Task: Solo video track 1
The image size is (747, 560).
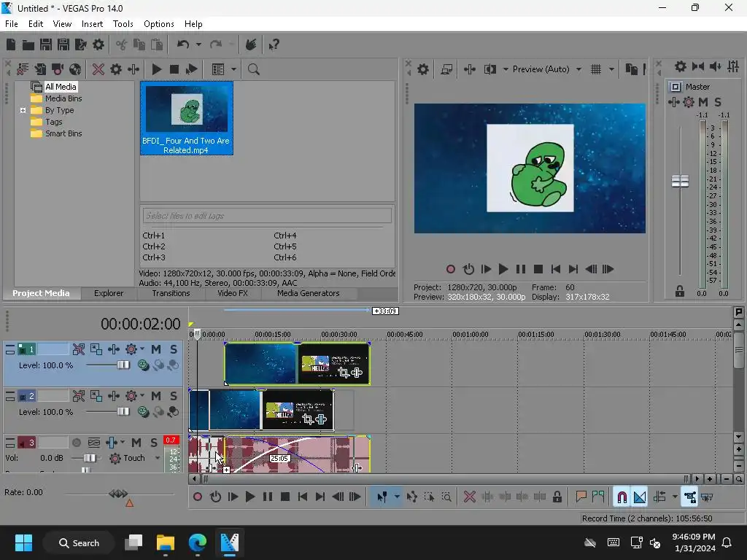Action: (x=174, y=349)
